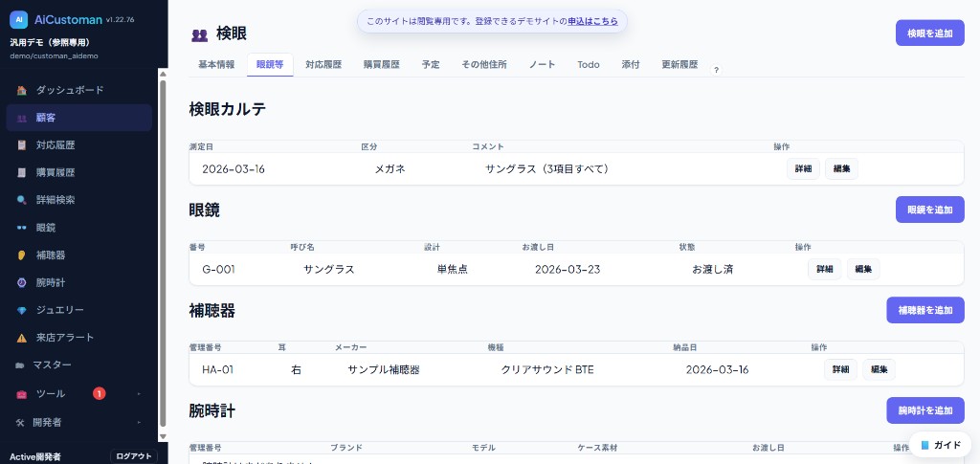Click the 詳細検索 magnifier icon

pos(22,200)
